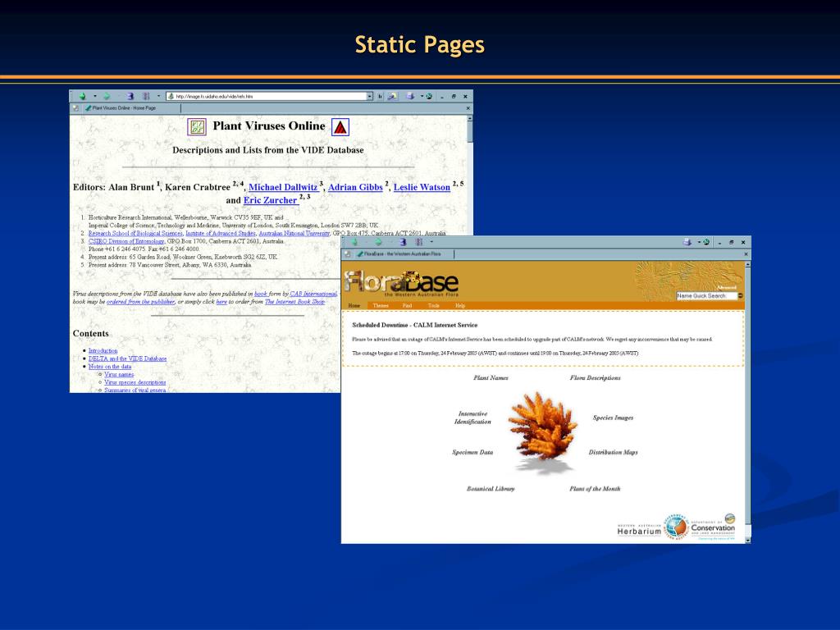This screenshot has height=630, width=840.
Task: Click FloraBase page vertical scrollbar
Action: (747, 402)
